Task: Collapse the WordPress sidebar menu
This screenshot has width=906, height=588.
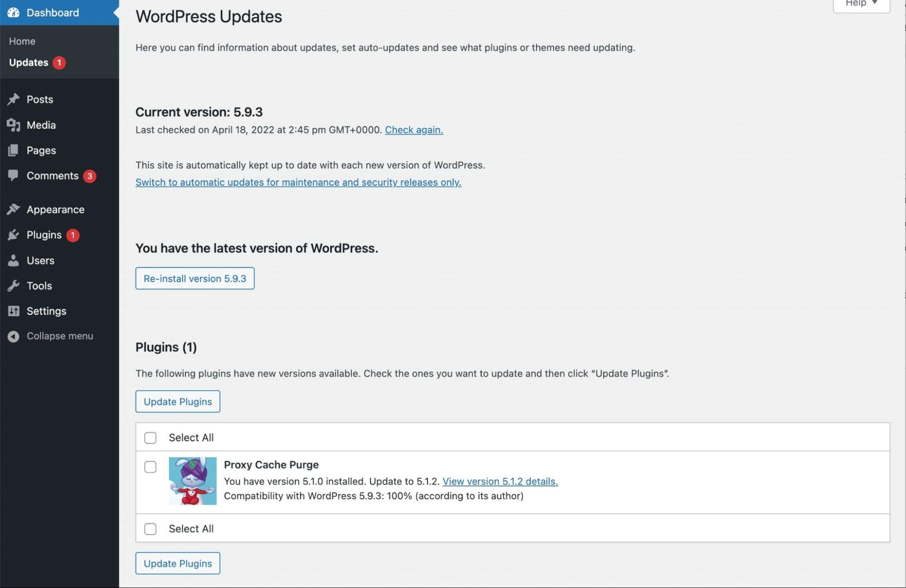Action: coord(59,336)
